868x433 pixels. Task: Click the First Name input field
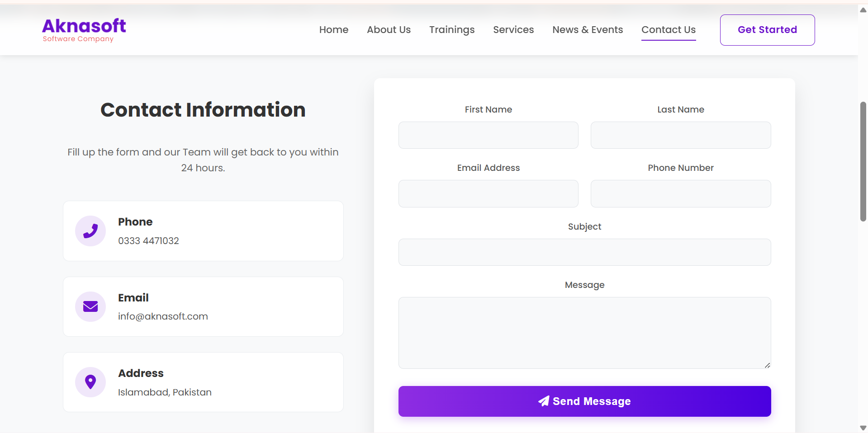[488, 135]
